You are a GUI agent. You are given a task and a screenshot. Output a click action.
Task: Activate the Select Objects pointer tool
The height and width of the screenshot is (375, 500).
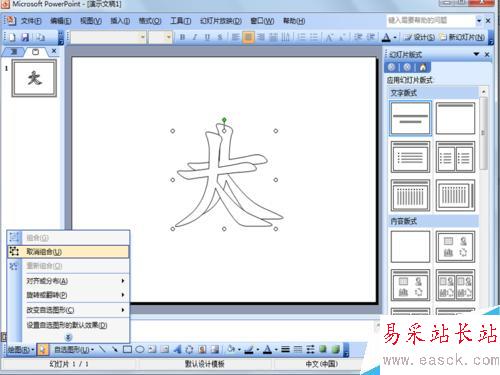click(x=42, y=349)
